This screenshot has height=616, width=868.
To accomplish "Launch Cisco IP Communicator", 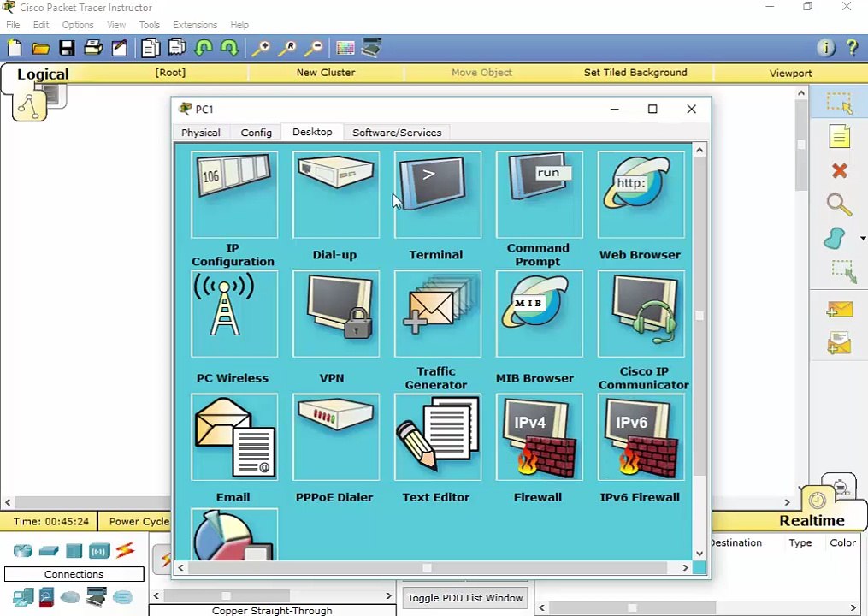I will point(641,313).
